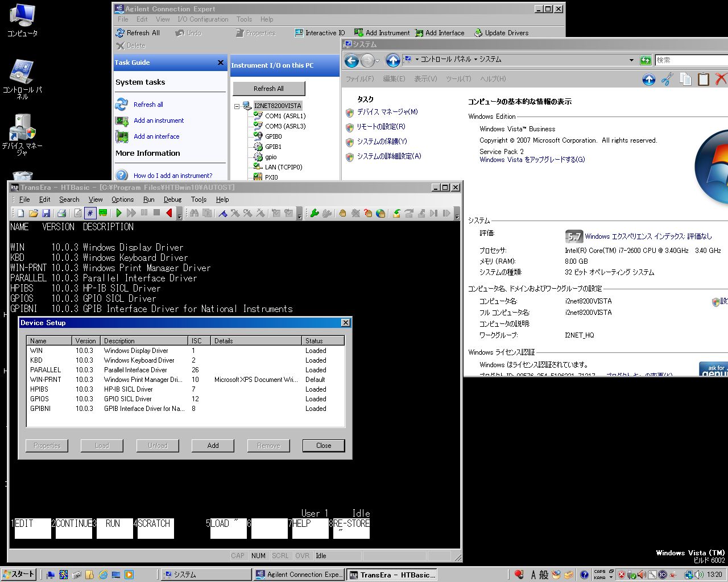Click Add Instrument in Agilent toolbar
This screenshot has width=728, height=582.
382,33
